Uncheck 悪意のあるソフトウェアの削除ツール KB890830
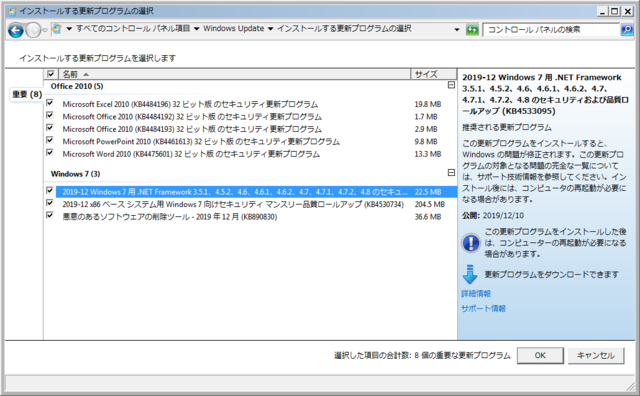Screen dimensions: 640x396 [x=50, y=216]
